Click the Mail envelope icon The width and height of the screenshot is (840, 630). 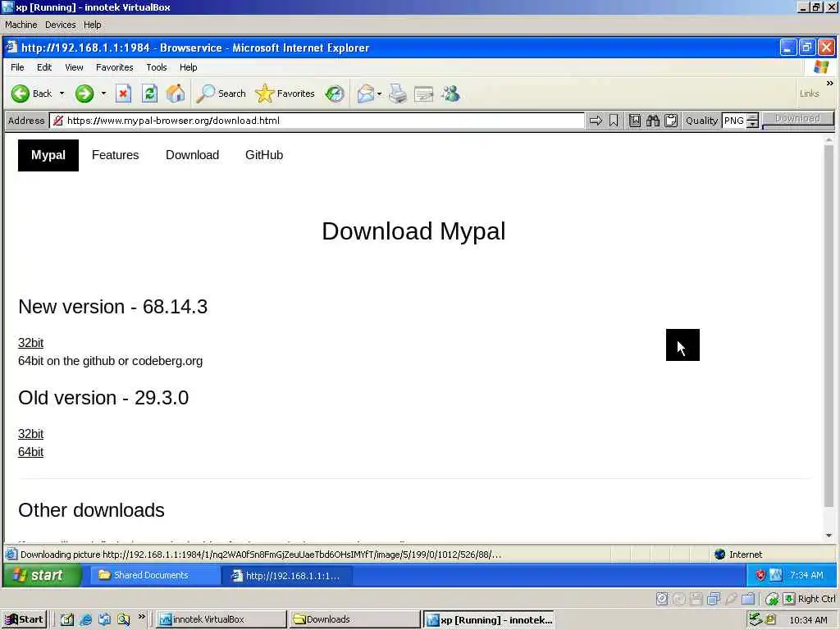click(365, 94)
